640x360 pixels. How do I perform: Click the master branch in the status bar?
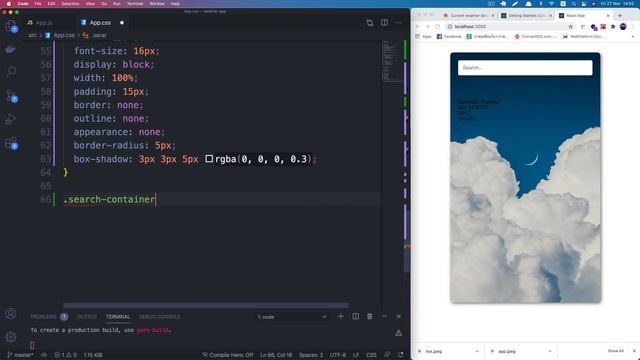coord(20,355)
